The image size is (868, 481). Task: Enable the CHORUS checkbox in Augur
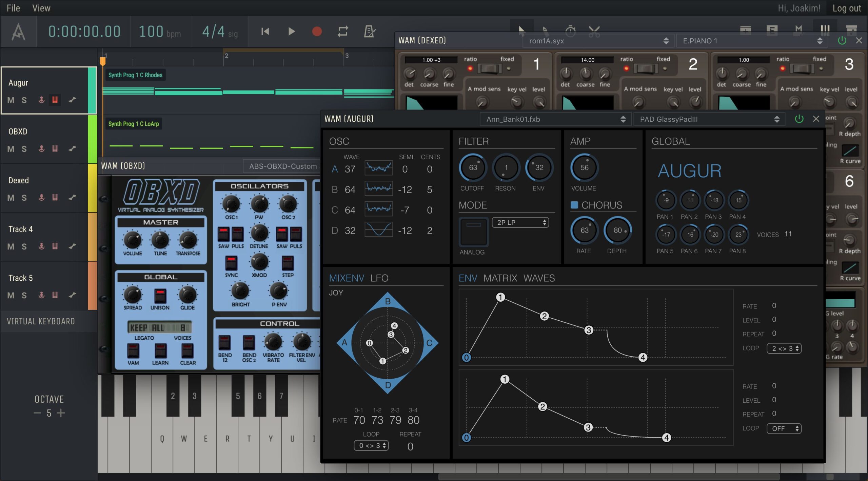coord(574,205)
